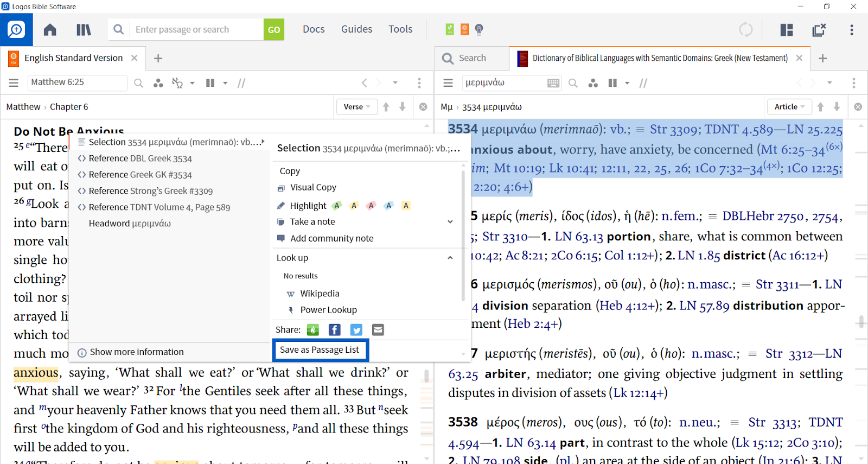Screen dimensions: 868x464
Task: Select Headword μεριμνάω in the context menu
Action: click(130, 224)
